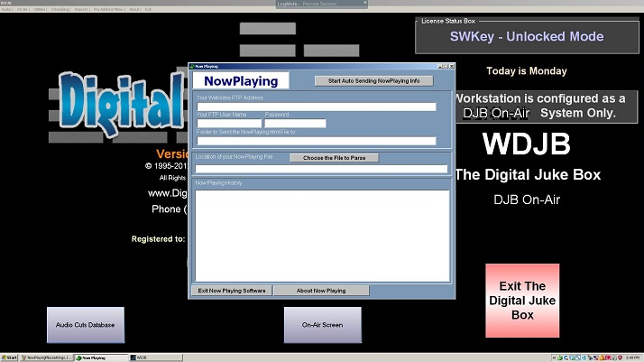Click the Now Playing file location field
644x362 pixels.
(x=322, y=168)
